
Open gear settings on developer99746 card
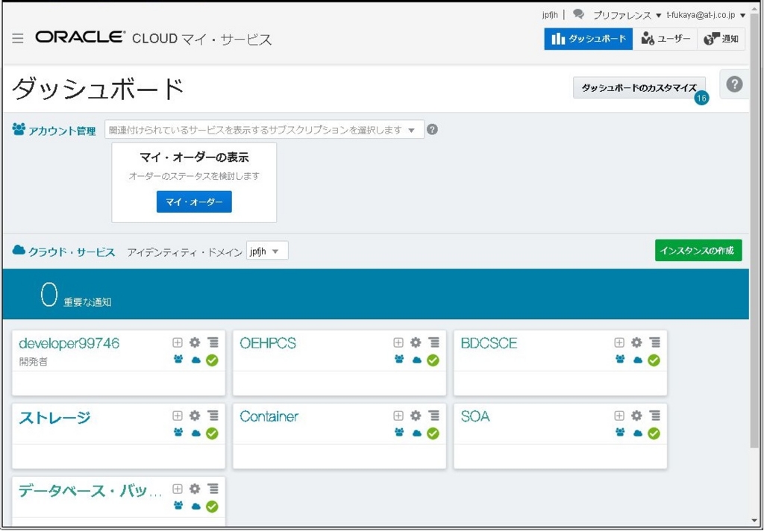195,342
